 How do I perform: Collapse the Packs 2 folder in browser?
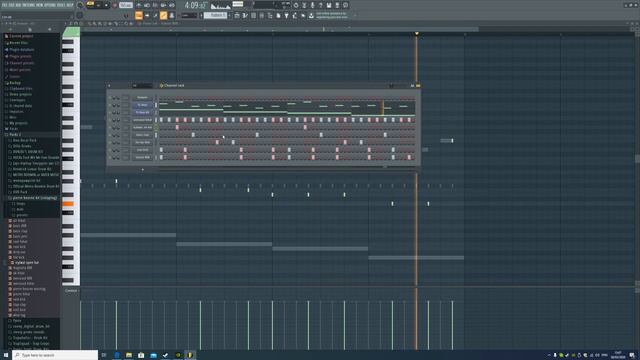(x=15, y=134)
